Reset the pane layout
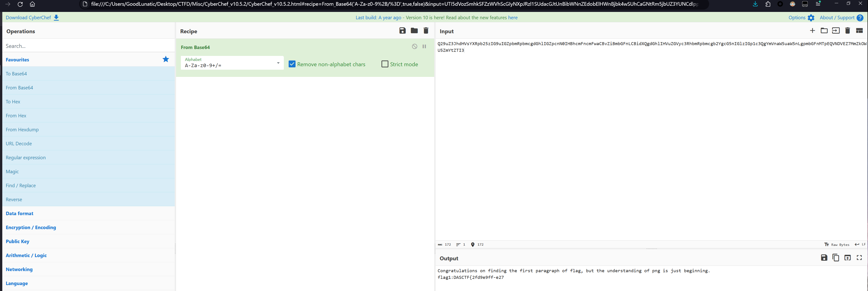 859,31
